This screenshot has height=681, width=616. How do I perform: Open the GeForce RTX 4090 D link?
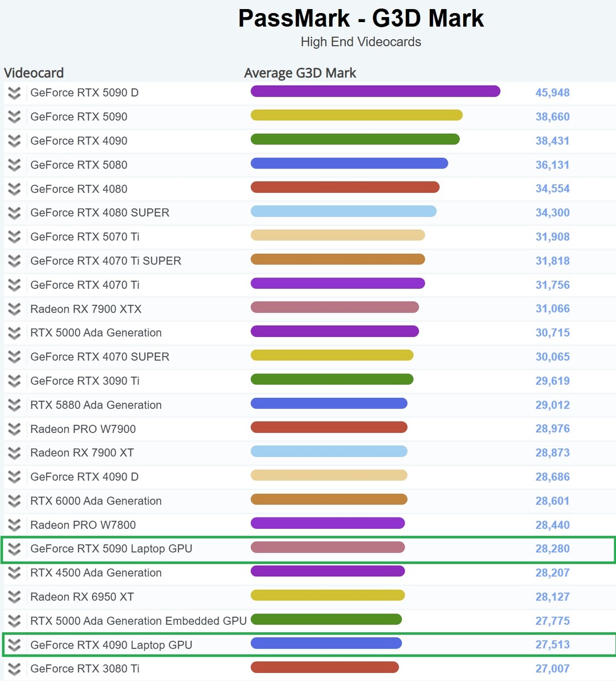(x=85, y=477)
